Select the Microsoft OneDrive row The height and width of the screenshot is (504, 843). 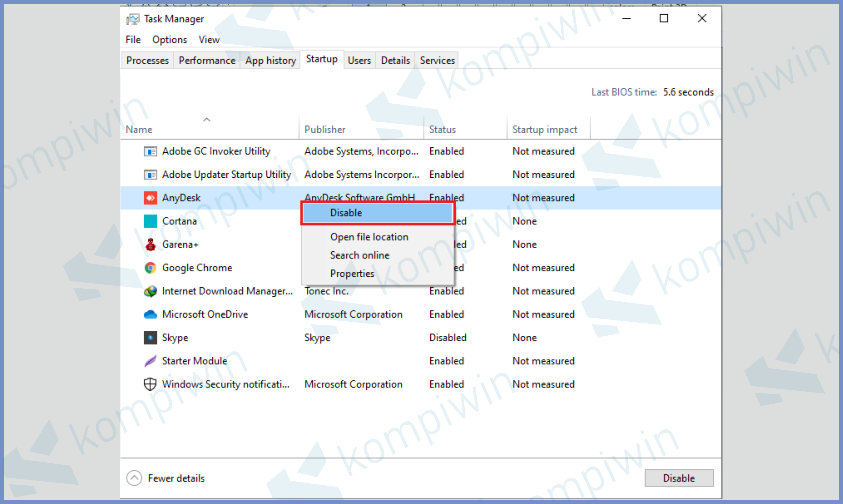[421, 314]
